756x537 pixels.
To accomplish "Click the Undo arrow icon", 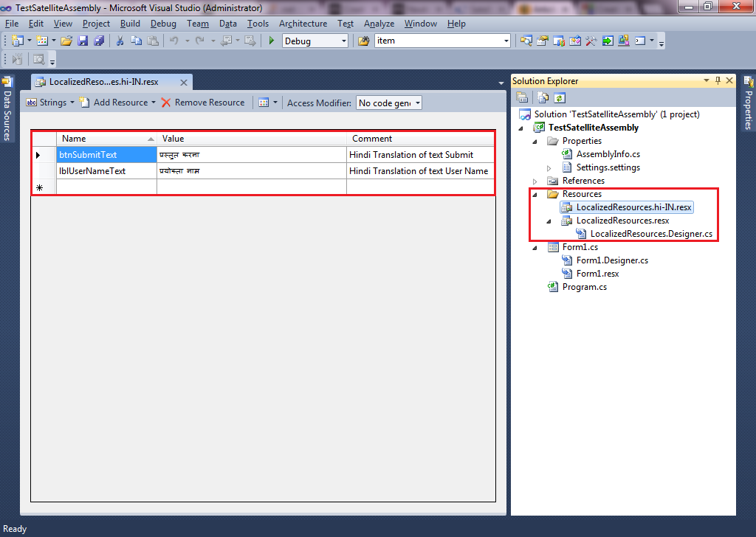I will [x=174, y=41].
